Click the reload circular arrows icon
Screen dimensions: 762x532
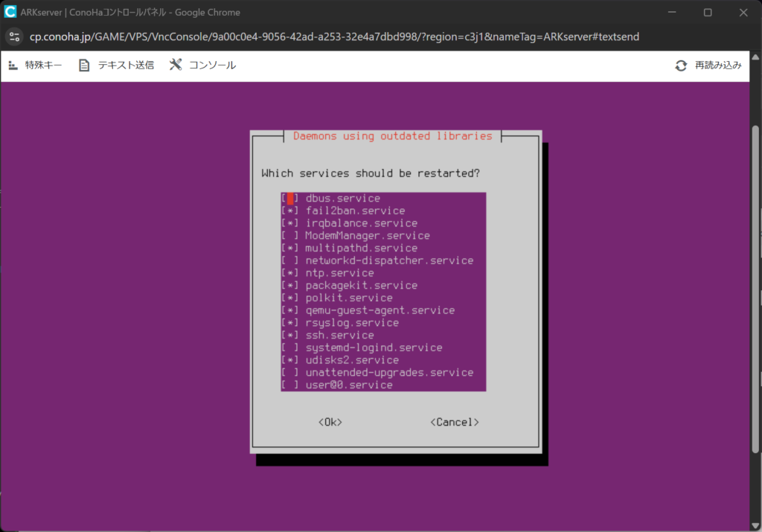[x=681, y=65]
